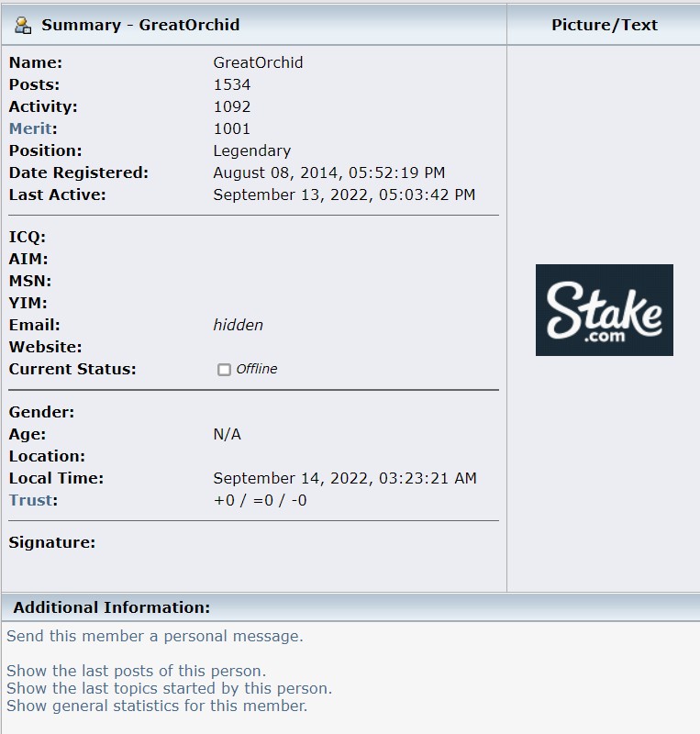Image resolution: width=700 pixels, height=734 pixels.
Task: Click the posts count 1534
Action: point(232,84)
